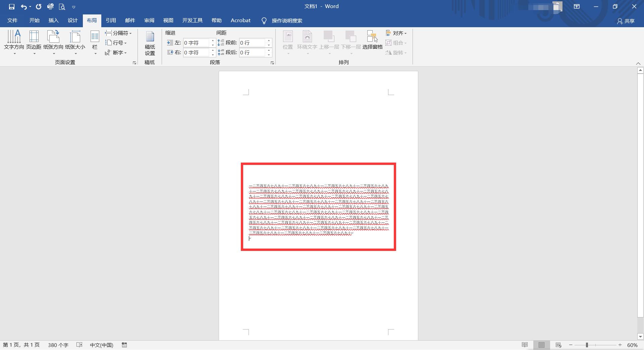
Task: Open the References (引用) tab
Action: 111,20
